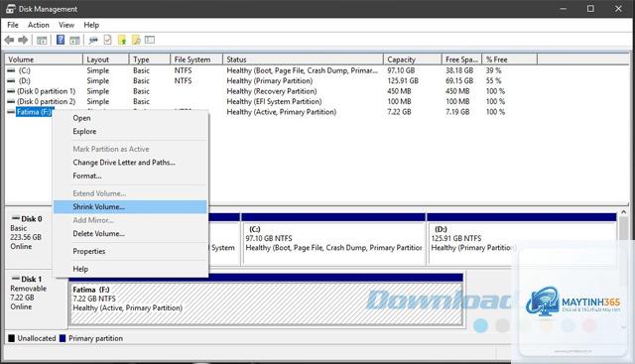Select the (C:) volume row name
635x364 pixels.
pyautogui.click(x=24, y=70)
